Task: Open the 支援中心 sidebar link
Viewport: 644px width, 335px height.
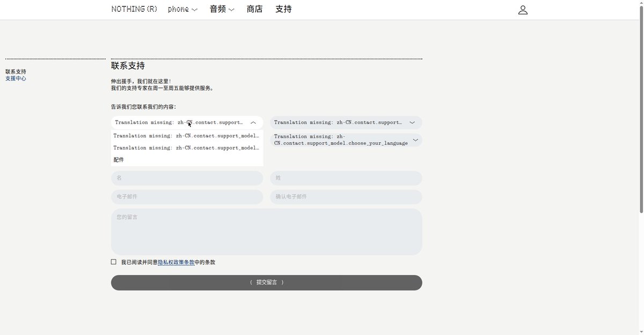Action: click(16, 78)
